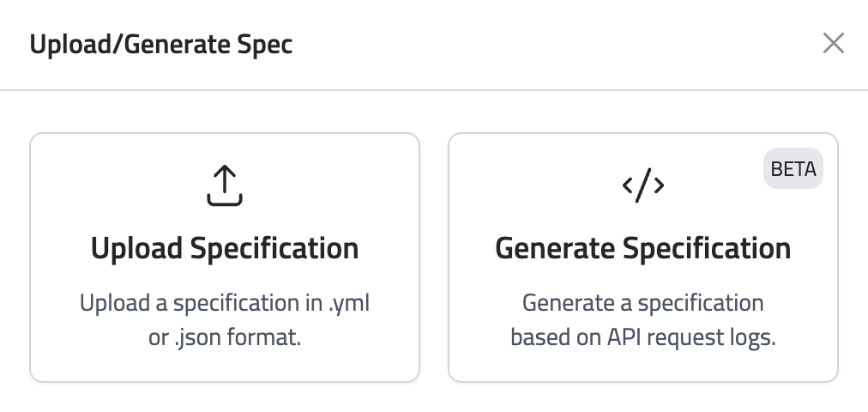
Task: Click the upload arrow tray icon
Action: [225, 185]
